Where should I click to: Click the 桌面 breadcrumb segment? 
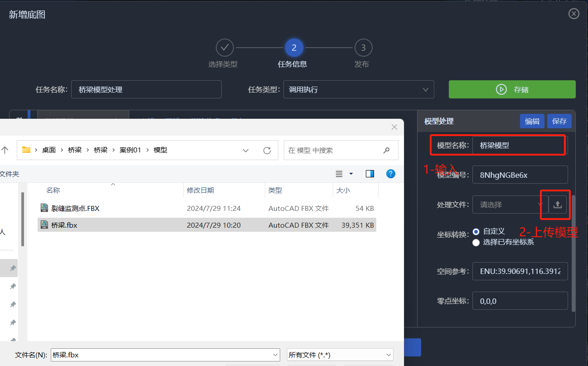49,150
